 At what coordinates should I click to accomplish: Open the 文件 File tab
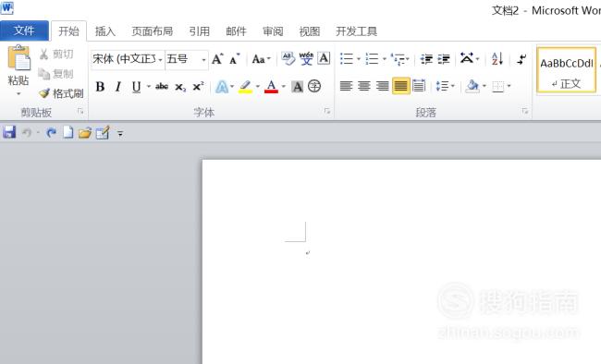click(x=24, y=30)
